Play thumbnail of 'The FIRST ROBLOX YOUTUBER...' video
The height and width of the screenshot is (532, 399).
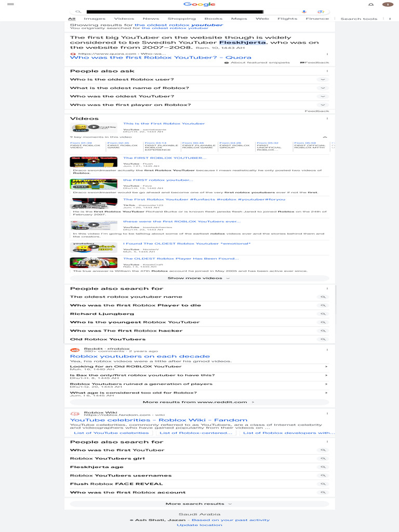coord(94,162)
